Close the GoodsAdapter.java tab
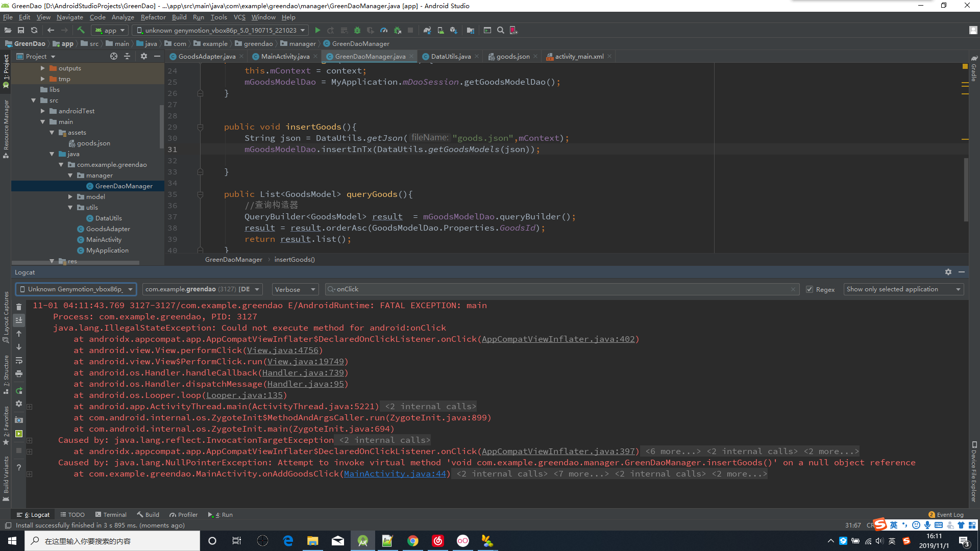Image resolution: width=980 pixels, height=551 pixels. (x=241, y=56)
